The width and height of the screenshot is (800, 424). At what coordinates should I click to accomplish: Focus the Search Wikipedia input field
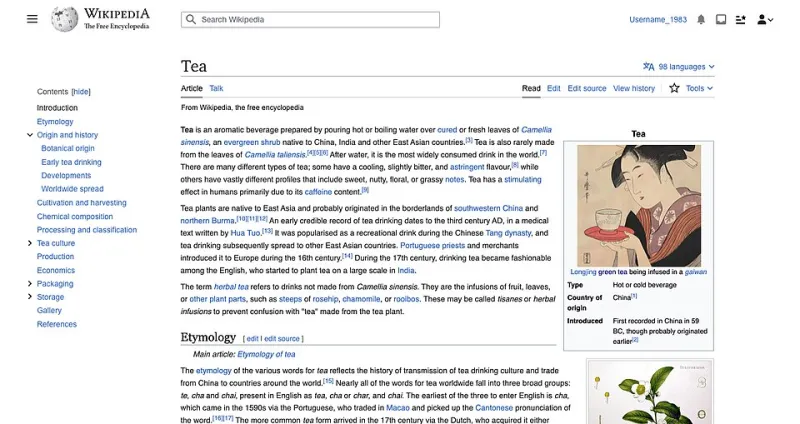(310, 19)
